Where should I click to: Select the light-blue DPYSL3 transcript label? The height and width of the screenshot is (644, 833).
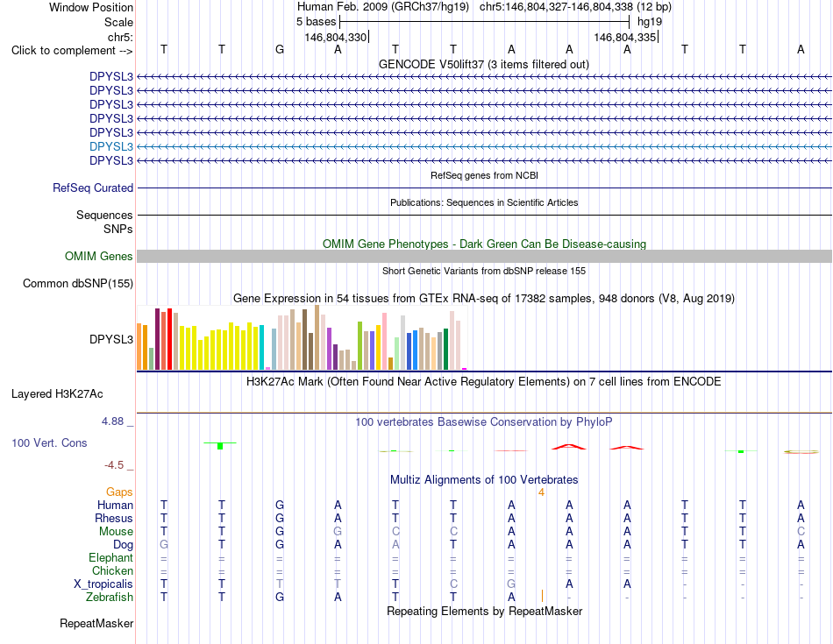(111, 146)
